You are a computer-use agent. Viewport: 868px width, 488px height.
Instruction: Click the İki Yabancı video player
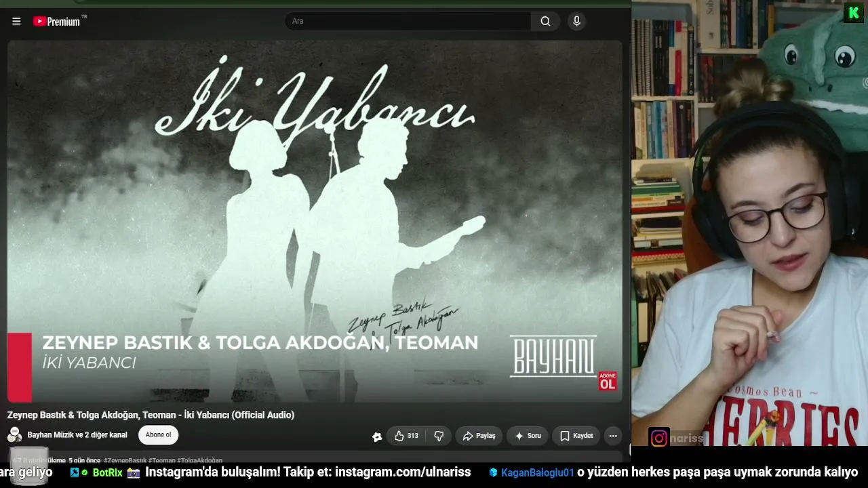click(315, 221)
